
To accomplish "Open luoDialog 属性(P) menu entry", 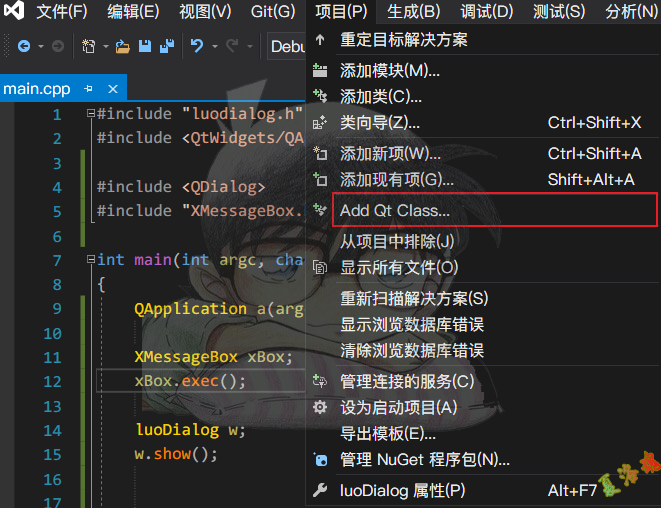I will (x=483, y=490).
